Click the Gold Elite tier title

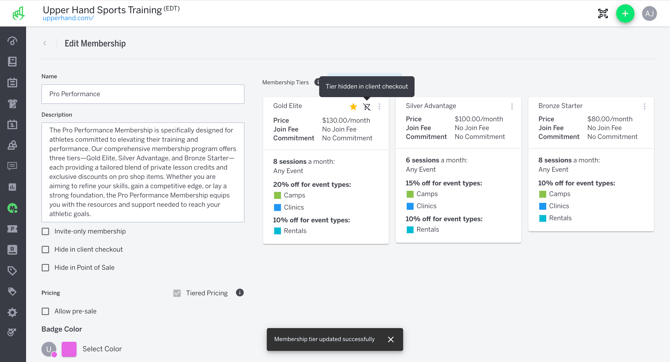pyautogui.click(x=288, y=106)
